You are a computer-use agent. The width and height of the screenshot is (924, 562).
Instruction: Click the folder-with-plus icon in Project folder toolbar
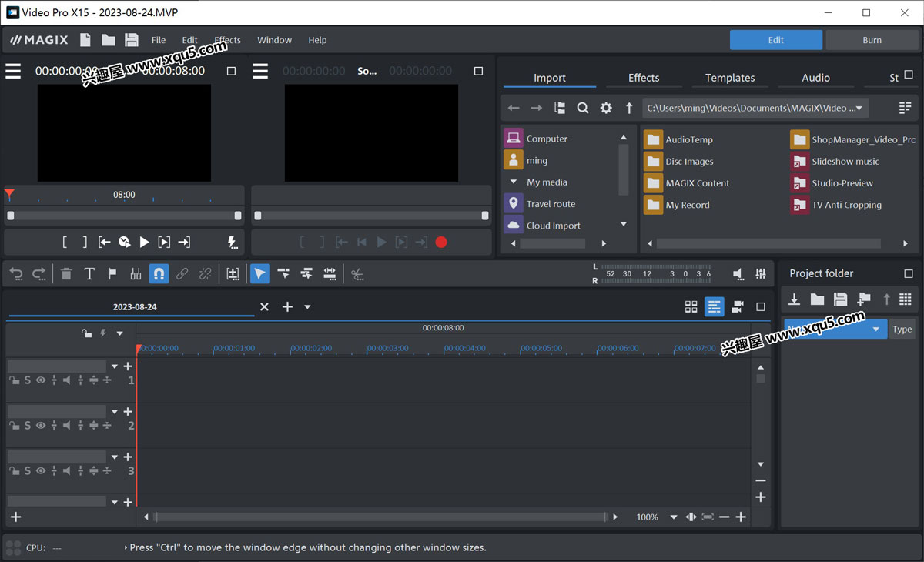[864, 299]
